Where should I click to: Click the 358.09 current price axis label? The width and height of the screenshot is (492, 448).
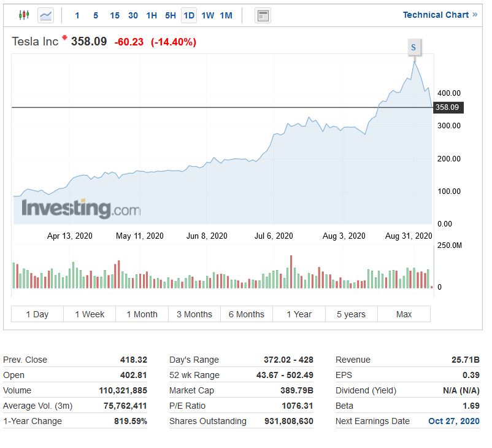click(x=448, y=107)
